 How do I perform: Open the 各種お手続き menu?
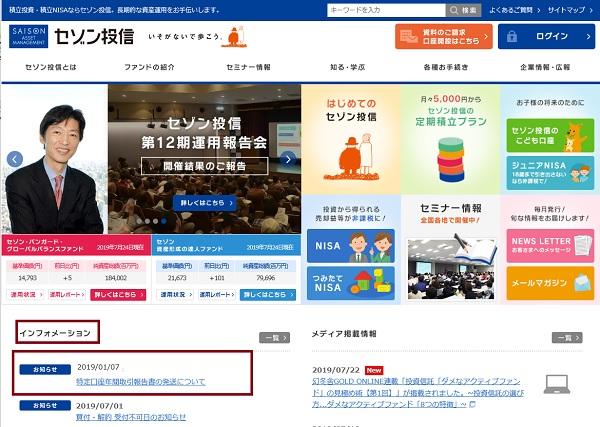446,67
